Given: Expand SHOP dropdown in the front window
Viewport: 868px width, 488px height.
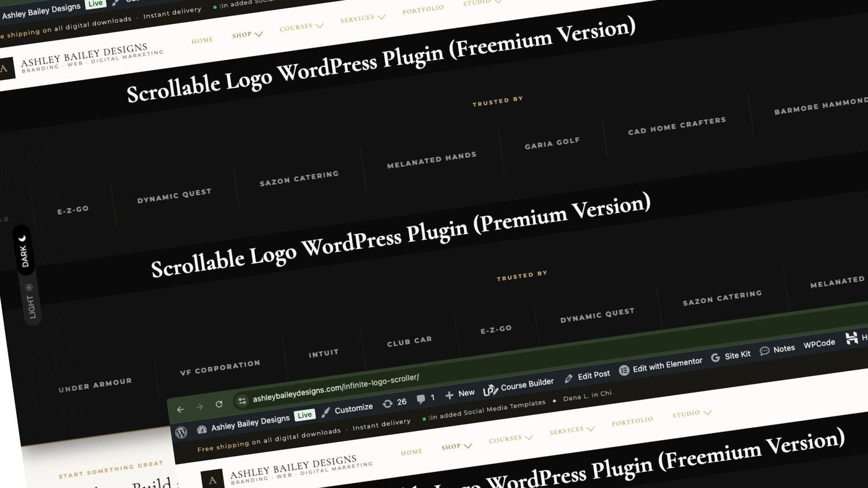Looking at the screenshot, I should click(x=457, y=446).
